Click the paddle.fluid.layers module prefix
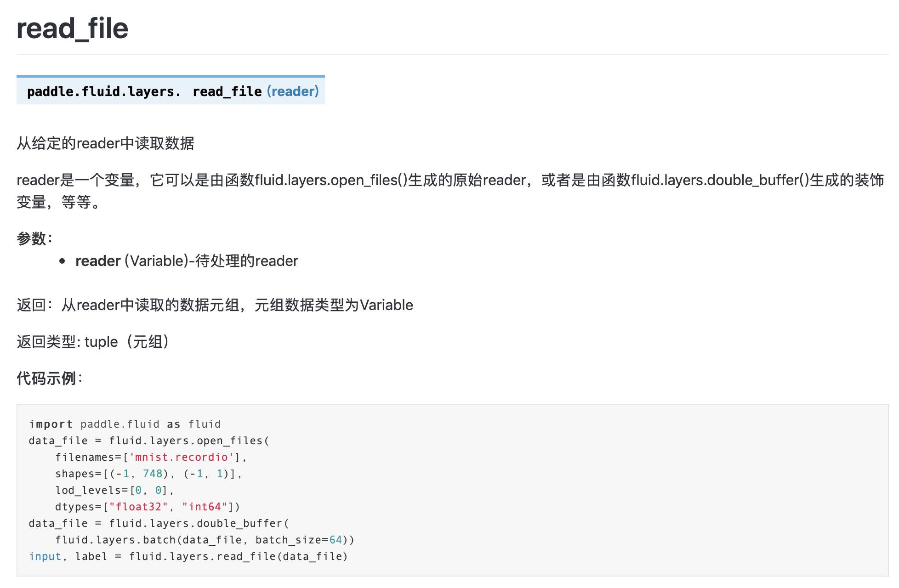899x588 pixels. 103,91
